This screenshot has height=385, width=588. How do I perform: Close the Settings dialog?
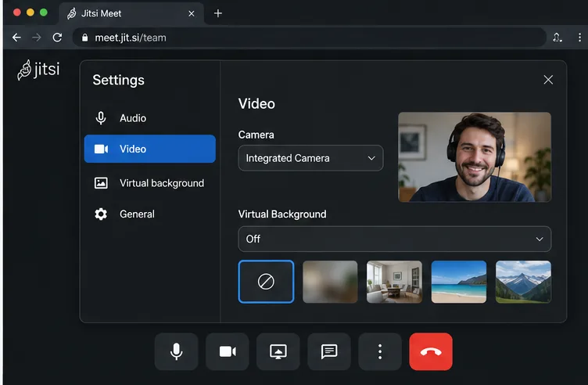[548, 80]
